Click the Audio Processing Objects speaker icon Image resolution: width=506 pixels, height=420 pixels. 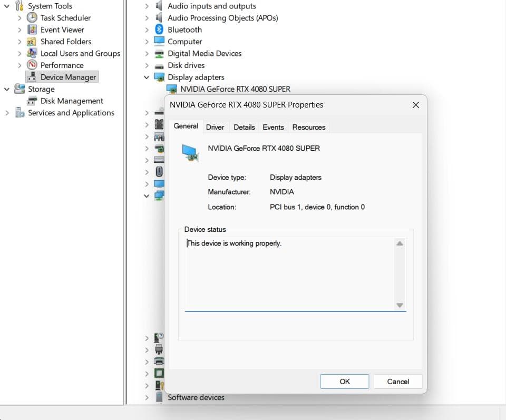159,17
